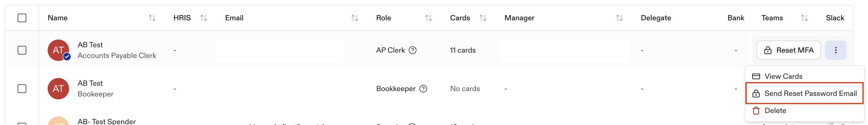Check the box for the Bookkeeper row

tap(22, 89)
